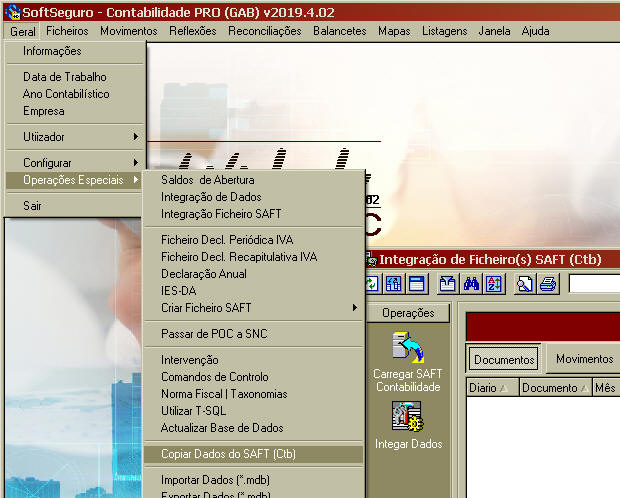
Task: Open the Reconciliações menu
Action: click(x=265, y=31)
